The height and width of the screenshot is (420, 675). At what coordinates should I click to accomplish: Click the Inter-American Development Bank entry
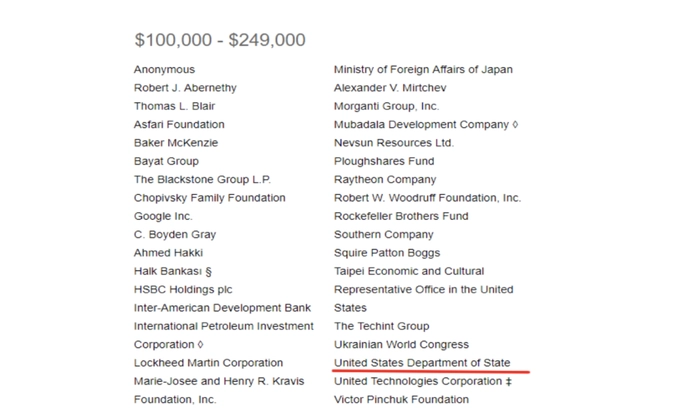coord(222,308)
